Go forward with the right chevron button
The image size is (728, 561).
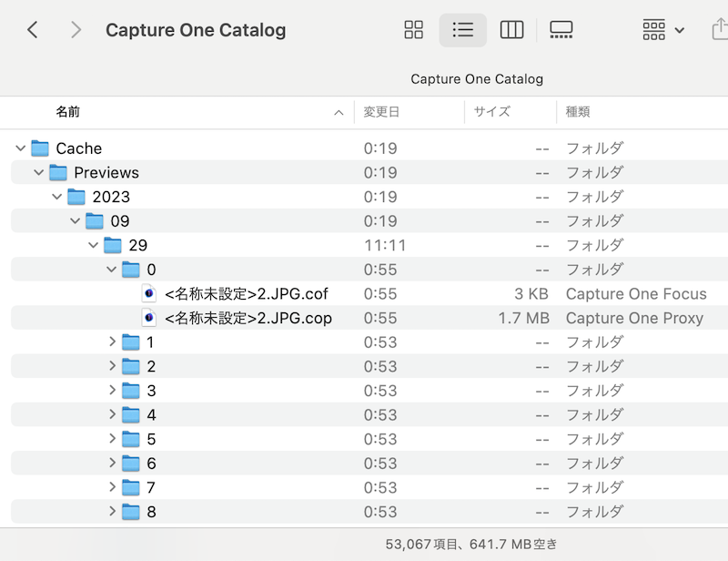76,30
